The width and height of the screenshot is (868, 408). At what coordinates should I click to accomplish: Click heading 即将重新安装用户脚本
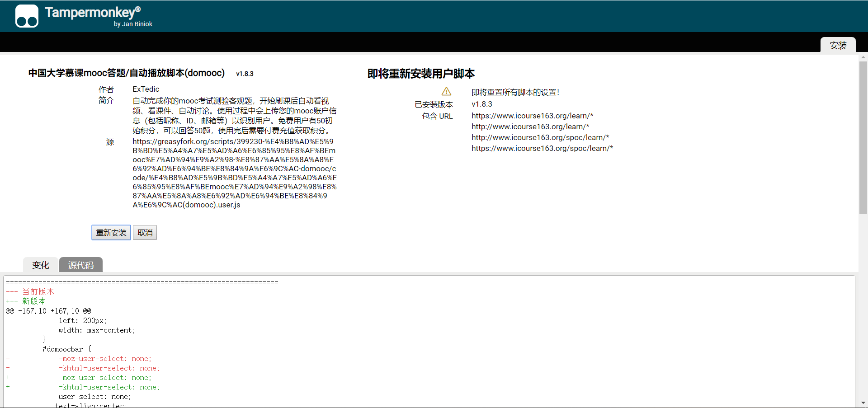point(421,74)
